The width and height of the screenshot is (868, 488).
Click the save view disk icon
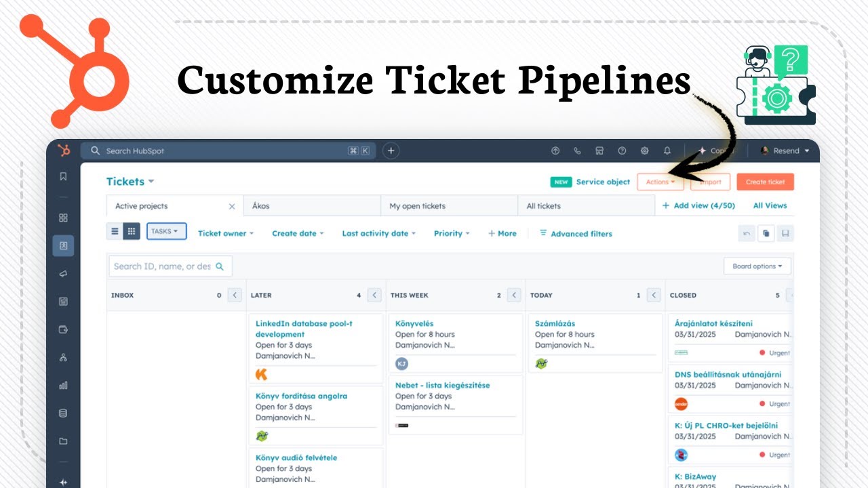point(785,233)
